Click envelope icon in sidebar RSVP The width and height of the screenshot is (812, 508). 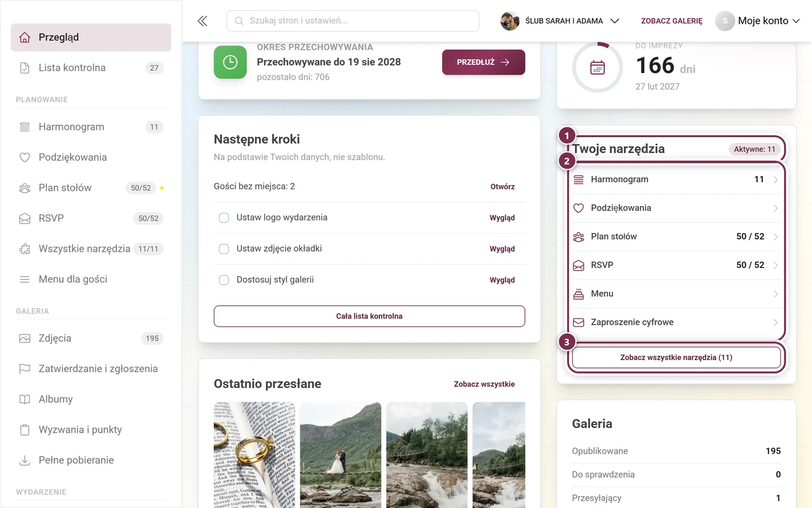(x=25, y=218)
